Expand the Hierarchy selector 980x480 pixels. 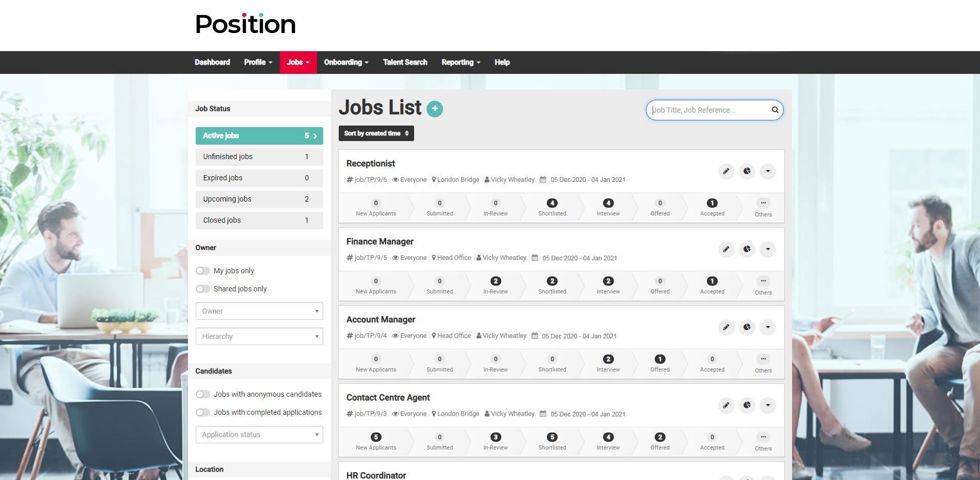259,336
